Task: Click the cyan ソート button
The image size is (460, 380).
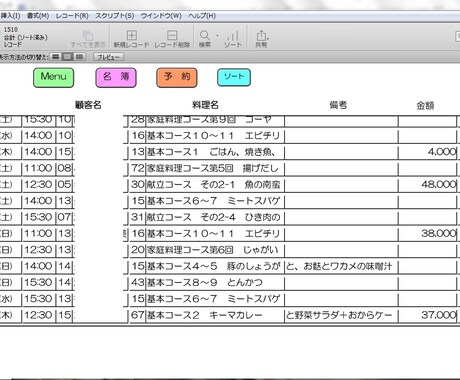Action: [234, 77]
